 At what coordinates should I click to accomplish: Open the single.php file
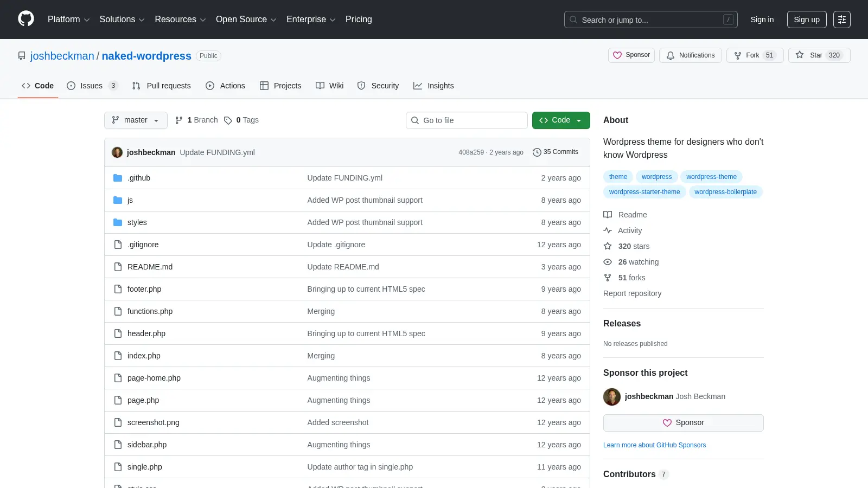click(x=145, y=467)
